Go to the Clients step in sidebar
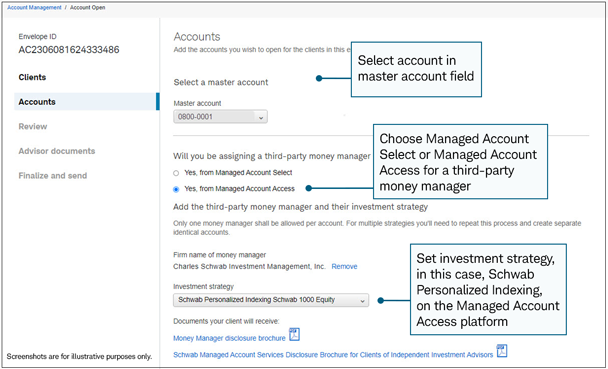 point(32,77)
